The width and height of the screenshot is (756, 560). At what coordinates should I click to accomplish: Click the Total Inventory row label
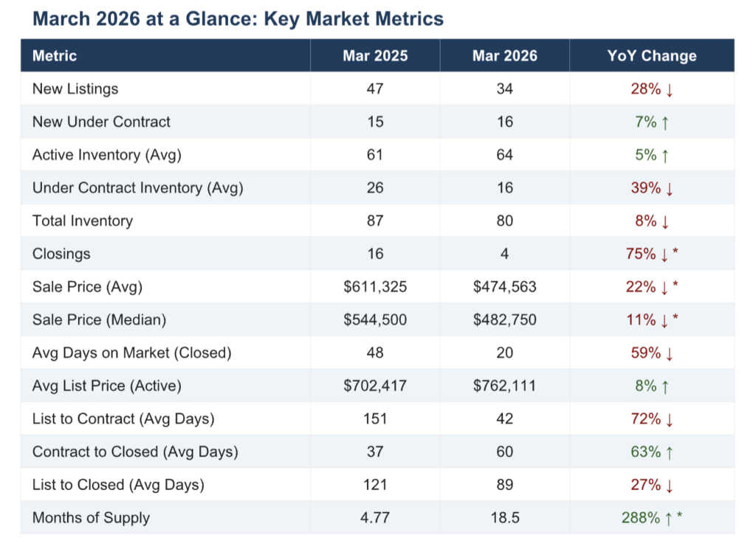(83, 221)
